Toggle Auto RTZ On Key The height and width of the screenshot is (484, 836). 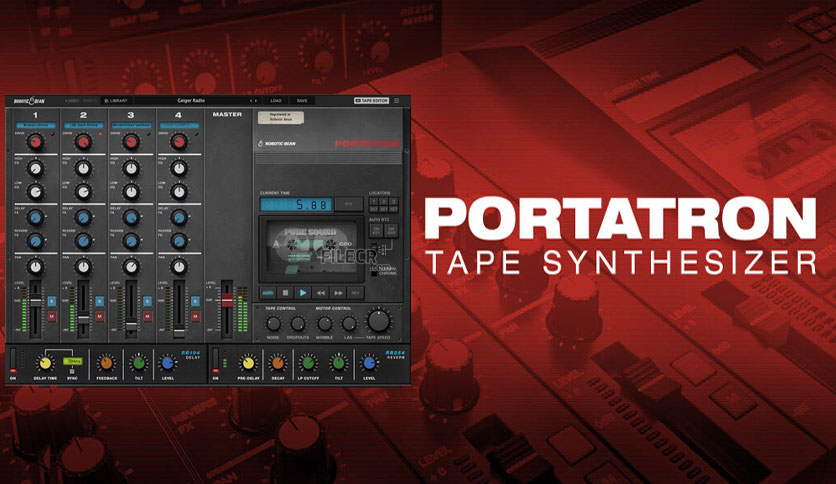coord(376,230)
